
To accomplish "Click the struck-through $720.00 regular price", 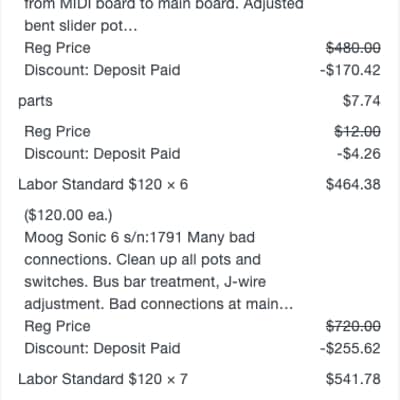I will pos(353,326).
